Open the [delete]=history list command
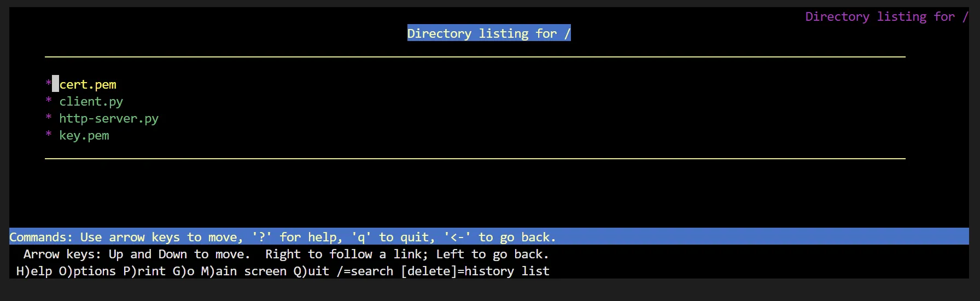This screenshot has height=301, width=980. (475, 271)
